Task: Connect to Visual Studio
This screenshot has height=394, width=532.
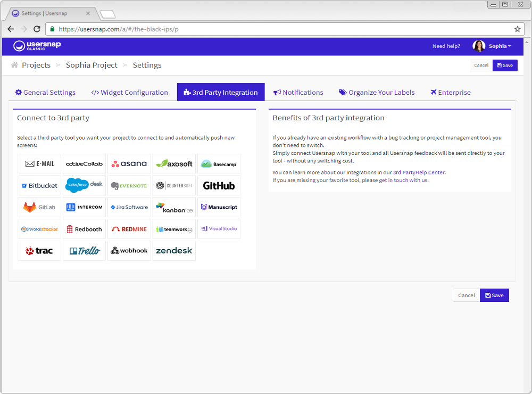Action: 219,229
